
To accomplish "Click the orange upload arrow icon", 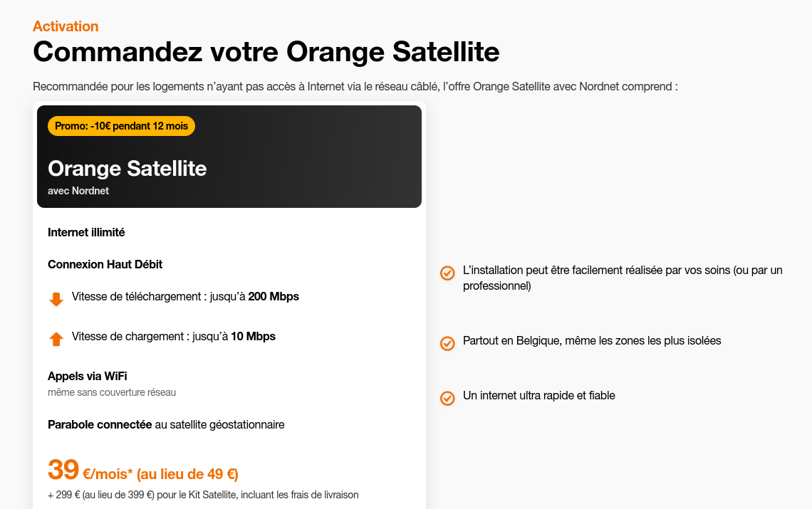I will [x=56, y=339].
